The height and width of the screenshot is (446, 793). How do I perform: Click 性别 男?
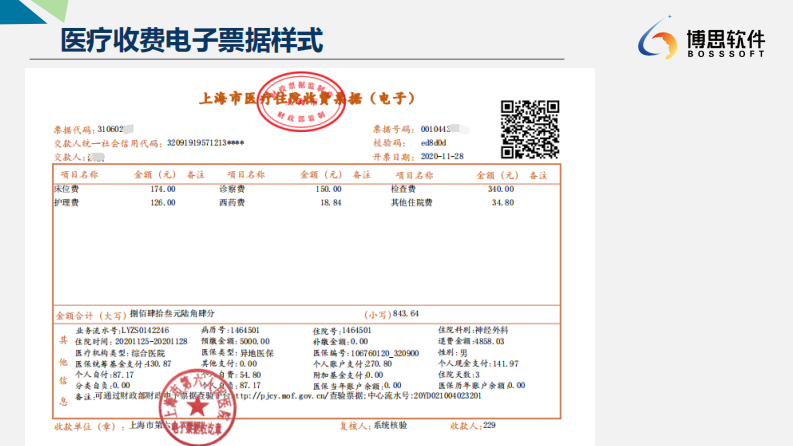click(453, 353)
